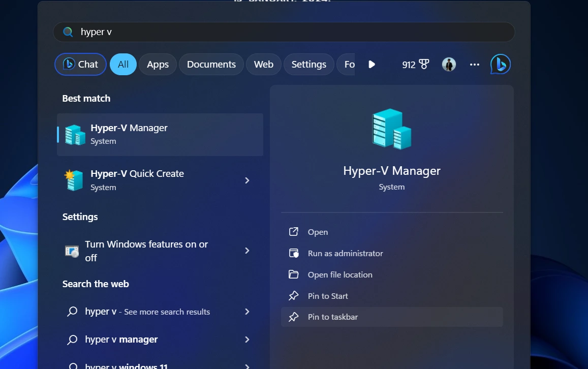Screen dimensions: 588x369
Task: Click the Bing Chat icon at top right
Action: click(500, 65)
